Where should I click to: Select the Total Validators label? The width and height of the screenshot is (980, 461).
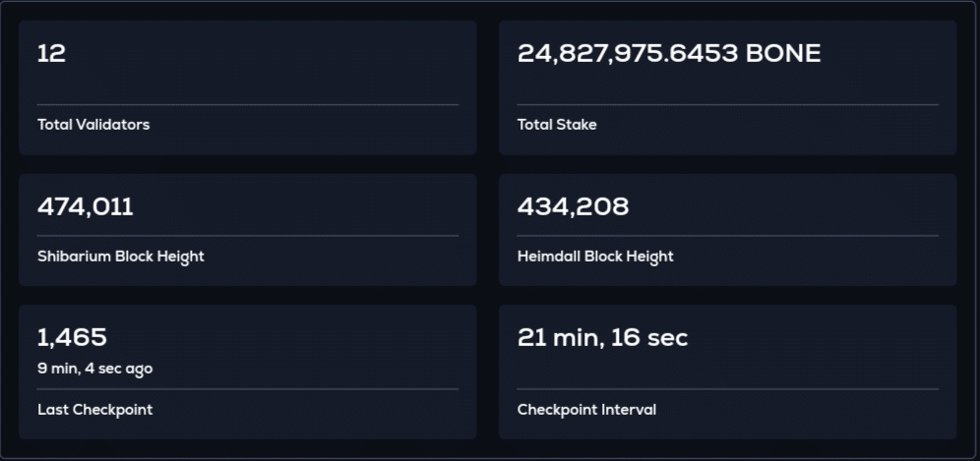[x=93, y=124]
